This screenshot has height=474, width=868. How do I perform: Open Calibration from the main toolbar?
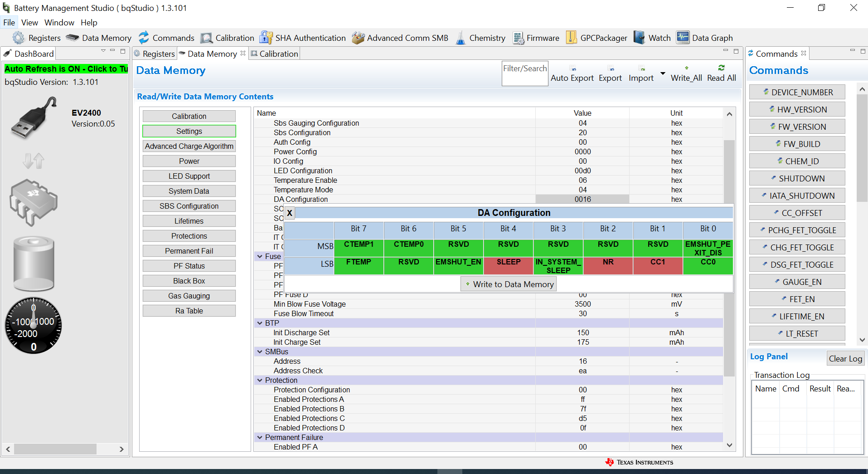227,38
